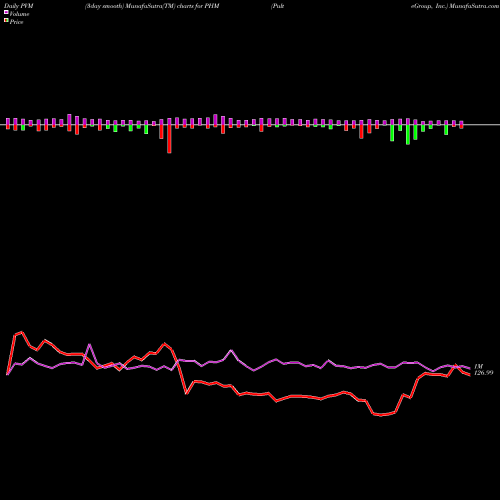This screenshot has height=500, width=500.
Task: Click the 'Daily PVM' chart title text
Action: (x=19, y=6)
